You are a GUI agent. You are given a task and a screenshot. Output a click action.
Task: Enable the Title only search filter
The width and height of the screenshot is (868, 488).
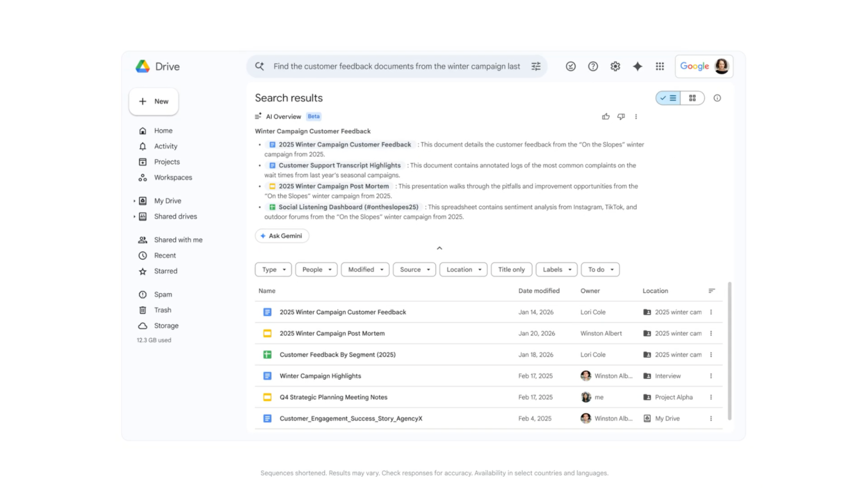(511, 269)
